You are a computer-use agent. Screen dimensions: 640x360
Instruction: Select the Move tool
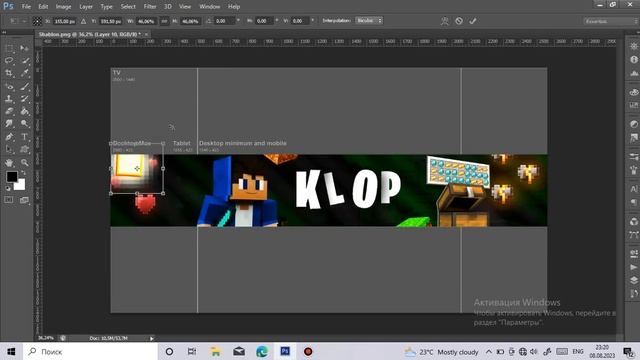pyautogui.click(x=24, y=48)
